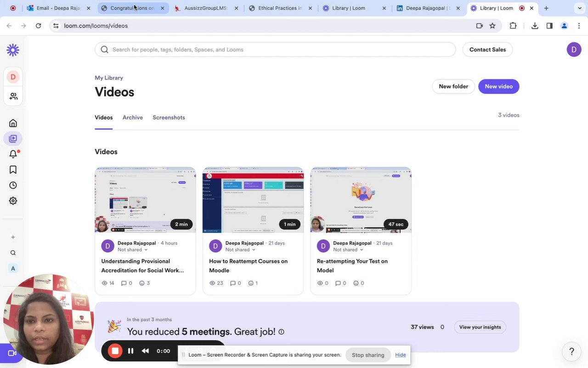Open History clock icon in the sidebar
Screen dimensions: 588x368
point(13,185)
